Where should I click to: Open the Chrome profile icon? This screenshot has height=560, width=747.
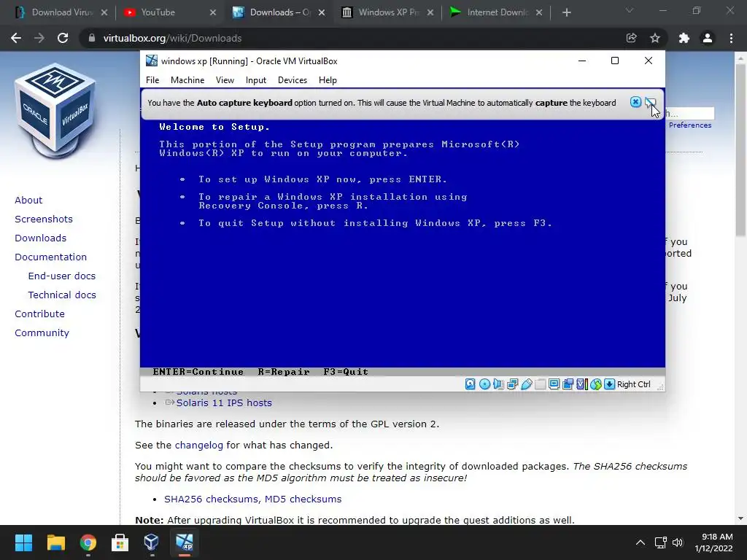pyautogui.click(x=708, y=38)
